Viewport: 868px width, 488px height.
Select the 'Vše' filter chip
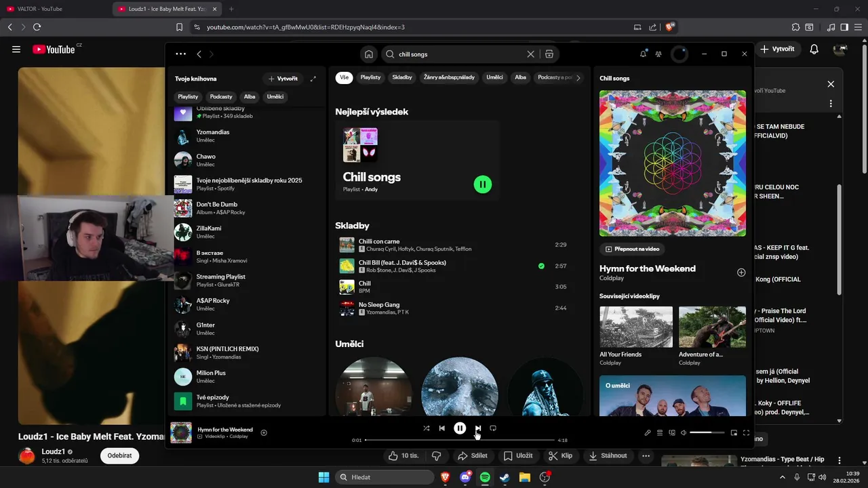344,77
